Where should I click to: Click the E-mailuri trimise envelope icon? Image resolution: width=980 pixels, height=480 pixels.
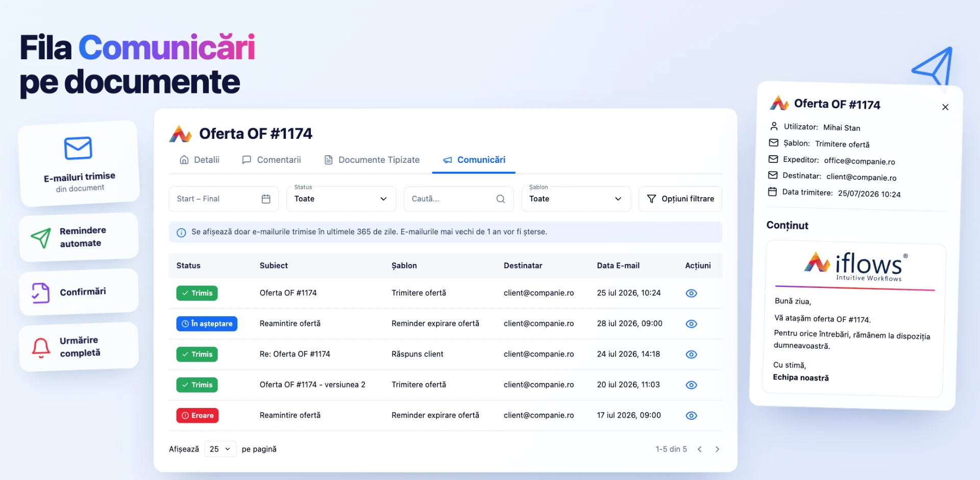(78, 148)
